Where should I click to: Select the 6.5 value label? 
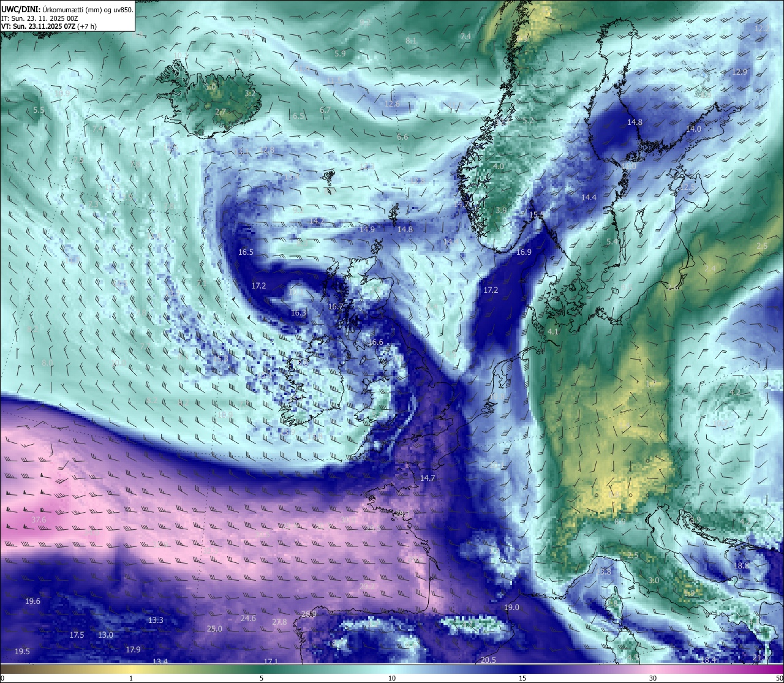tap(298, 116)
